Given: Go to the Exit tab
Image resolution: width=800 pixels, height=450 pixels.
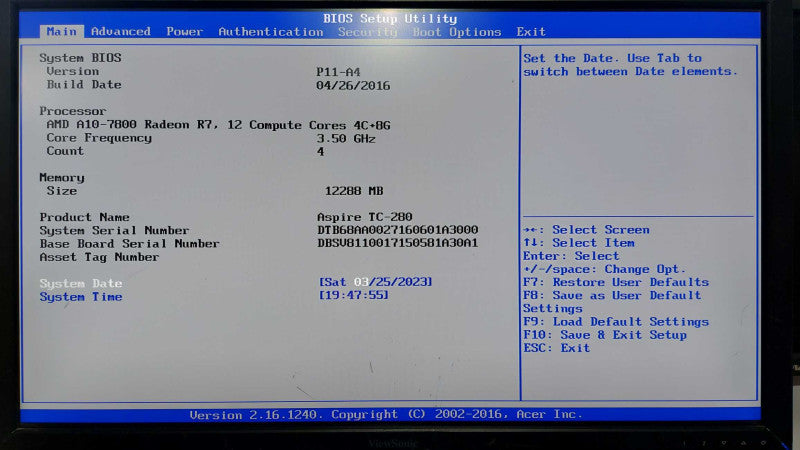Looking at the screenshot, I should tap(531, 32).
